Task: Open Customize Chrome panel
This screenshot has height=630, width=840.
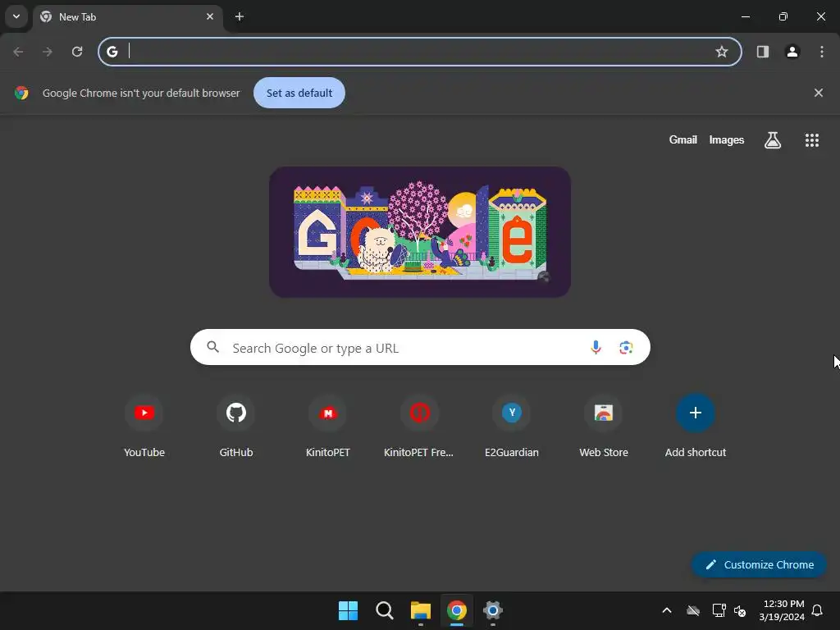Action: [x=759, y=564]
